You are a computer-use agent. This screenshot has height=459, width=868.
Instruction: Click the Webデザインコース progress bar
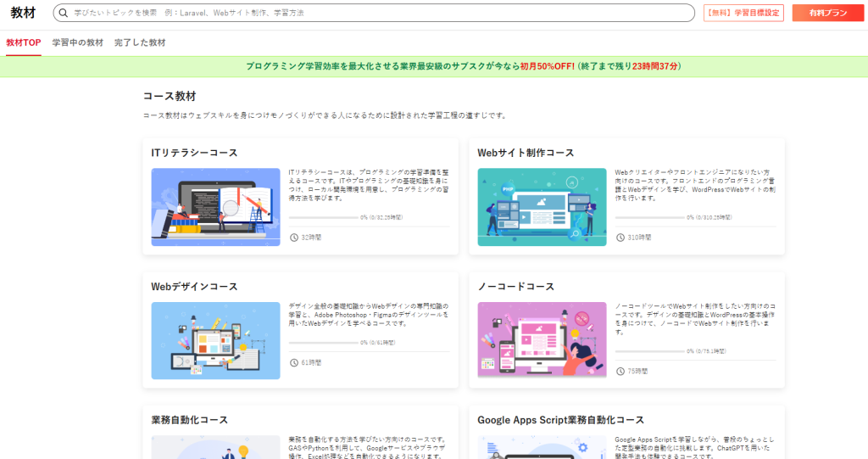click(x=323, y=343)
